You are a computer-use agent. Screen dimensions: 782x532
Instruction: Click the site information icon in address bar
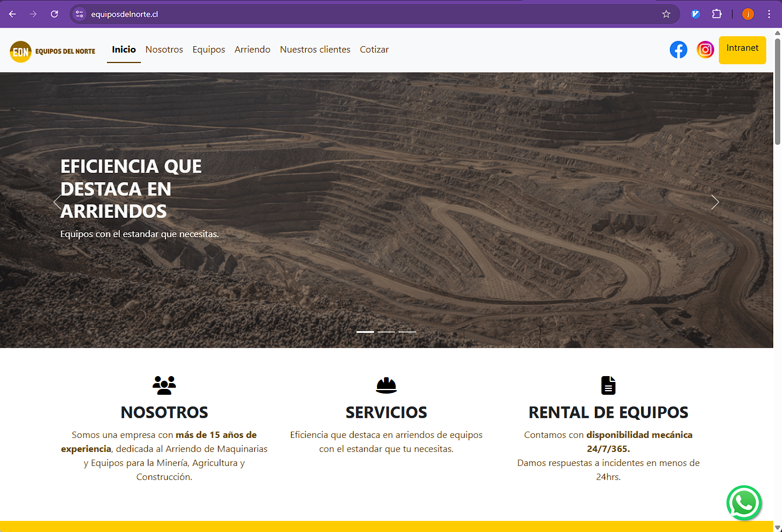click(x=80, y=14)
